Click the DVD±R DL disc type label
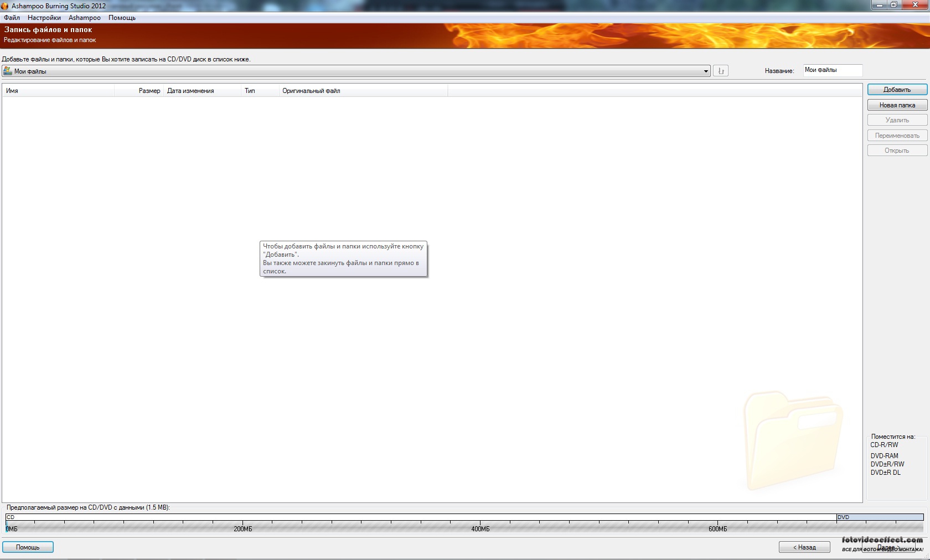 coord(886,473)
